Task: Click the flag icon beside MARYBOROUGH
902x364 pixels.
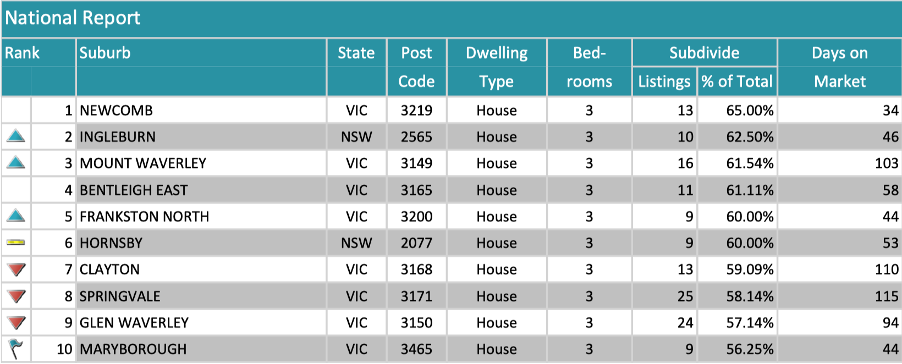Action: click(x=15, y=348)
